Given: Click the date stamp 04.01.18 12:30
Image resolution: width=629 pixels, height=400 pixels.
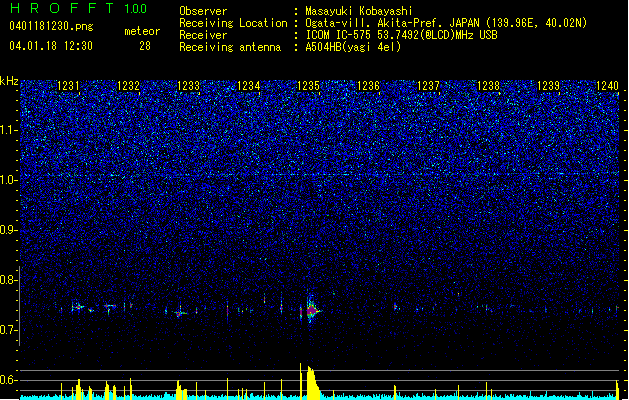Looking at the screenshot, I should (x=51, y=46).
